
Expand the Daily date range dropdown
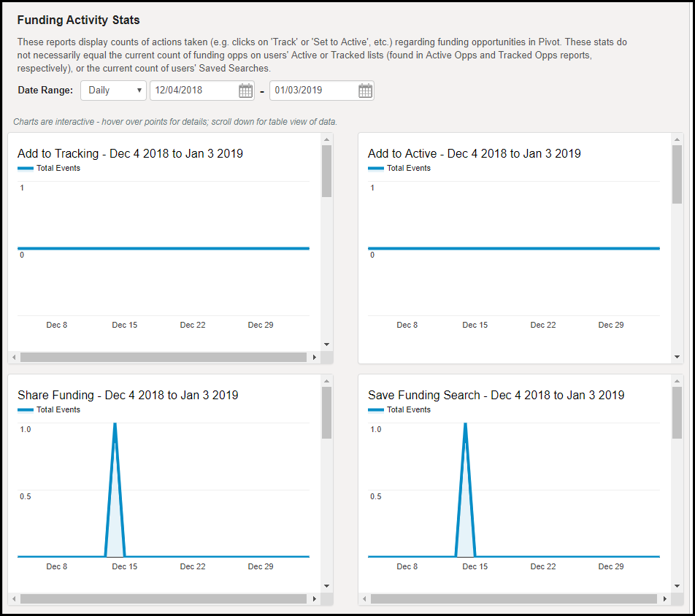(114, 91)
